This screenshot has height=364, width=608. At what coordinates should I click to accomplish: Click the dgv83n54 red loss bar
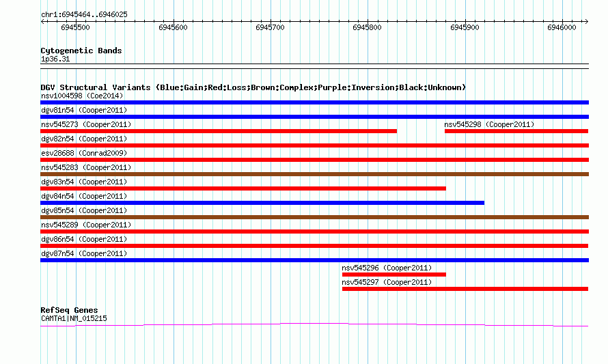pos(243,188)
